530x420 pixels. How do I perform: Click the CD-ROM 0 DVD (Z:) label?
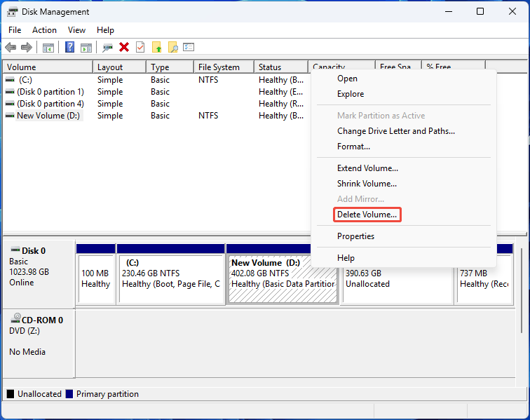[x=39, y=343]
